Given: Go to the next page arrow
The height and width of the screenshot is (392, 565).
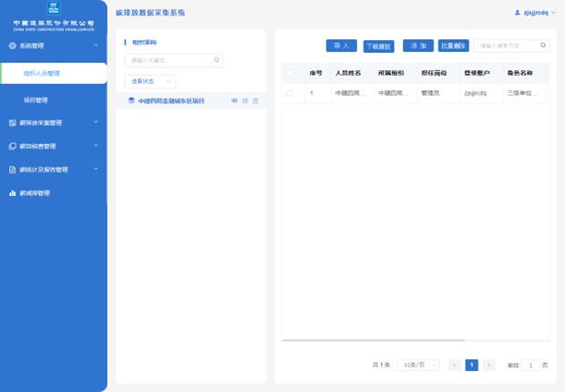Looking at the screenshot, I should click(x=489, y=366).
